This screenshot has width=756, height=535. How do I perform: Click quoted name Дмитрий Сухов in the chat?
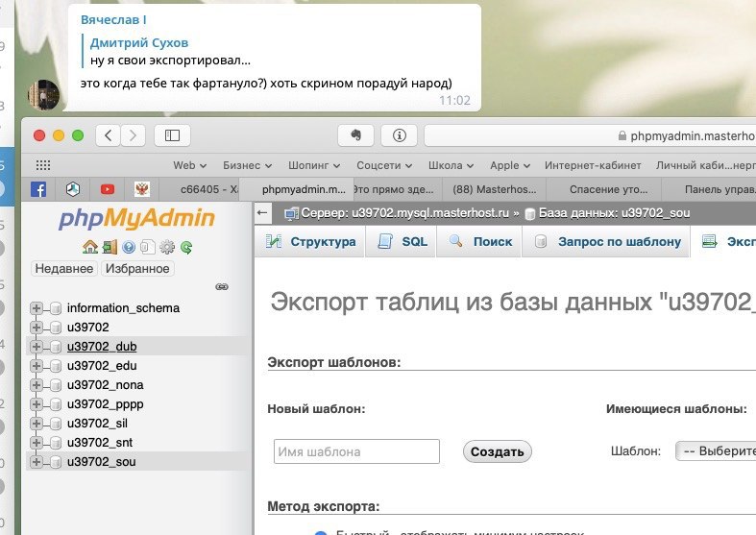point(139,43)
